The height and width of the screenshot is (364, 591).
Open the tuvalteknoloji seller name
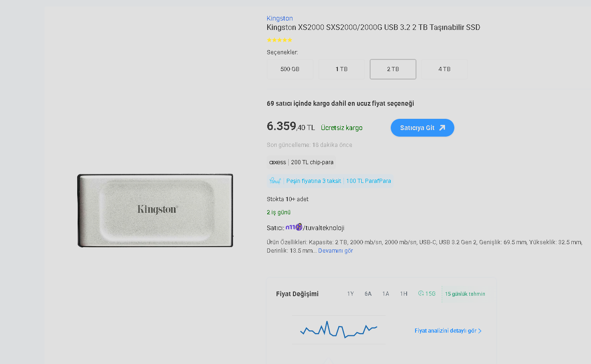324,228
